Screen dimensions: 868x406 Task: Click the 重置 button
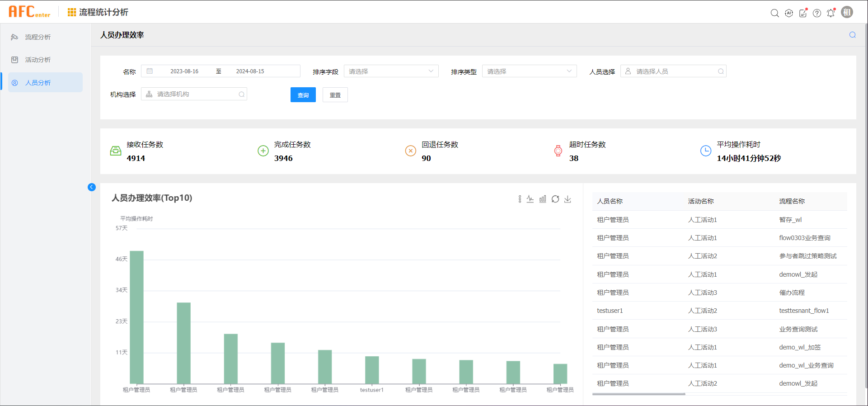coord(335,95)
